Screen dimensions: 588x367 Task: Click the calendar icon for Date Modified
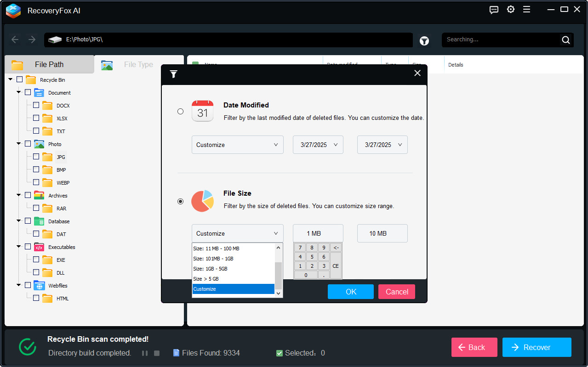click(x=203, y=111)
